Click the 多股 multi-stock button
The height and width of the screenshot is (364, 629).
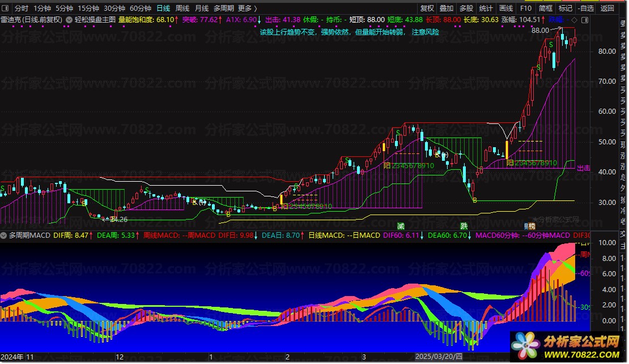(x=466, y=8)
